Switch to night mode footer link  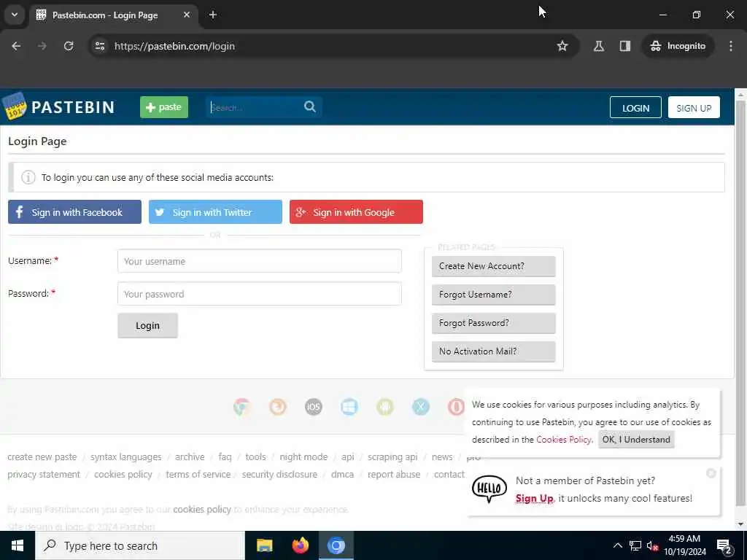coord(303,456)
